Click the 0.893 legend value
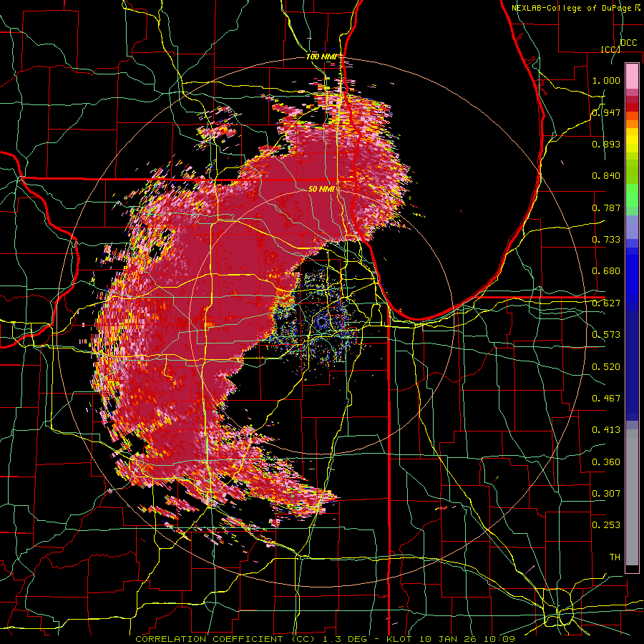 (x=606, y=144)
